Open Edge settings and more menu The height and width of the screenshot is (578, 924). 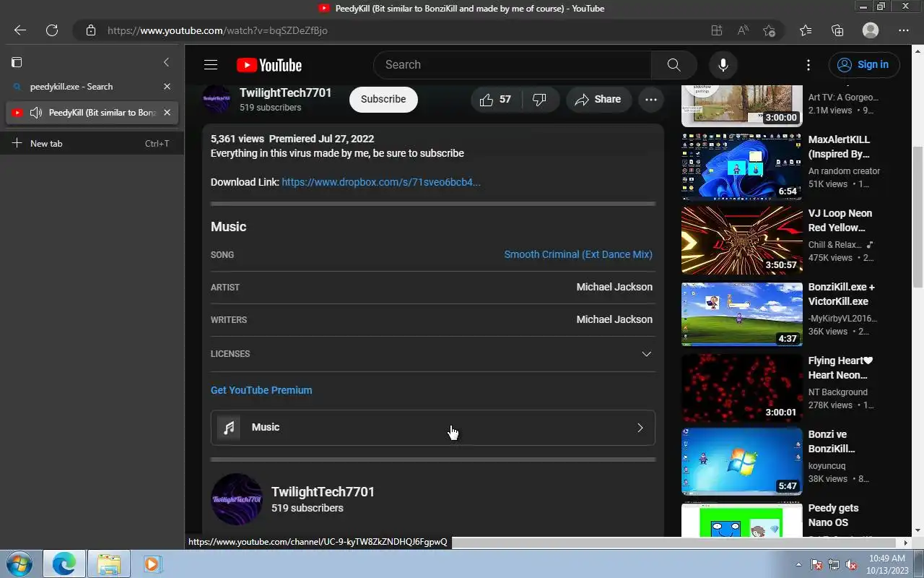(x=904, y=30)
